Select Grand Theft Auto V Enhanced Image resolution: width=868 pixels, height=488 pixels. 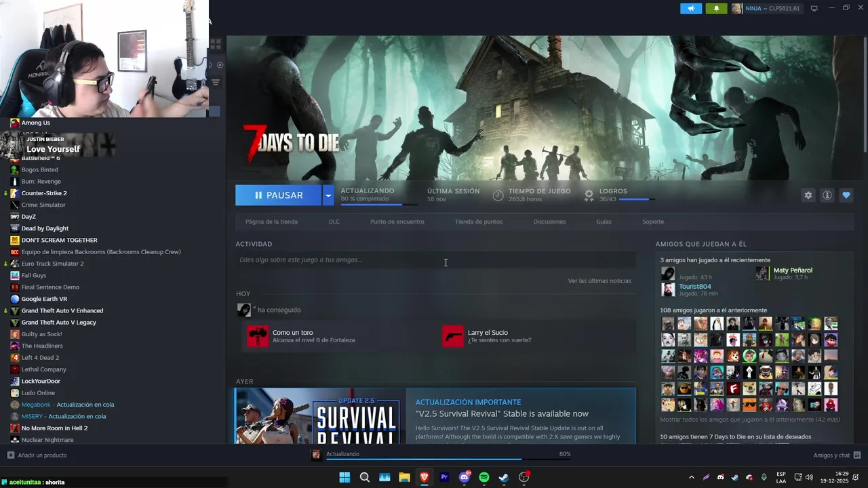coord(62,310)
